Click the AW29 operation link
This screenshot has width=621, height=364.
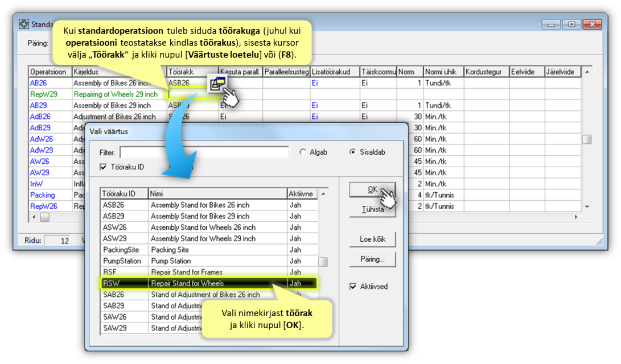pyautogui.click(x=40, y=173)
